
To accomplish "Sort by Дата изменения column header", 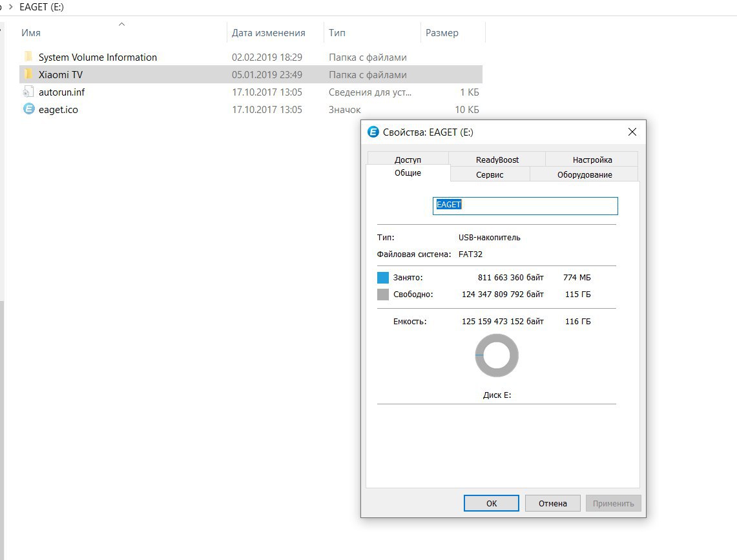I will (269, 32).
